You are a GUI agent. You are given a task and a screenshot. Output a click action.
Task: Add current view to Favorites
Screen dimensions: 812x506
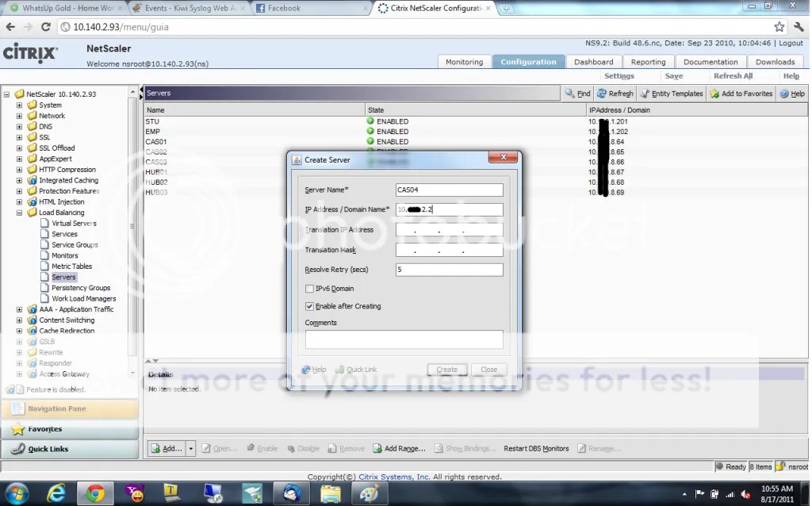[x=741, y=93]
